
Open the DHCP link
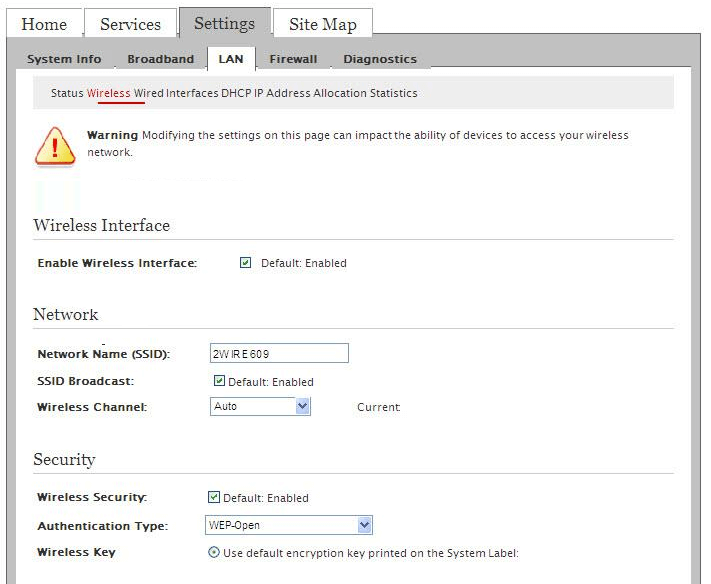click(234, 93)
